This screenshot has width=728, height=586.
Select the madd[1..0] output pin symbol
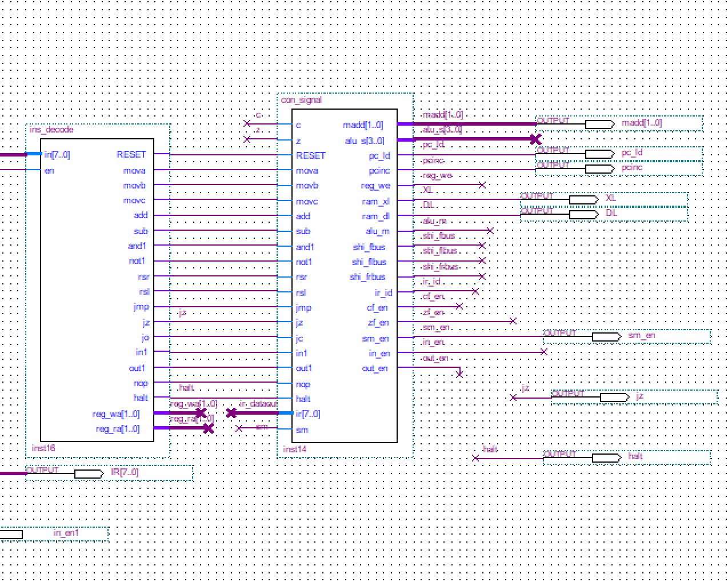pos(599,124)
